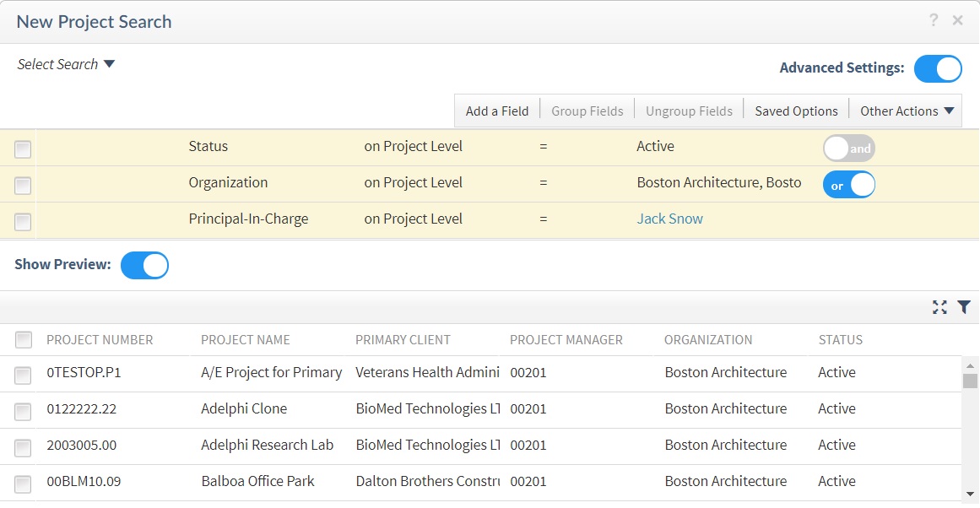Disable the Show Preview switch
This screenshot has width=980, height=508.
point(144,265)
